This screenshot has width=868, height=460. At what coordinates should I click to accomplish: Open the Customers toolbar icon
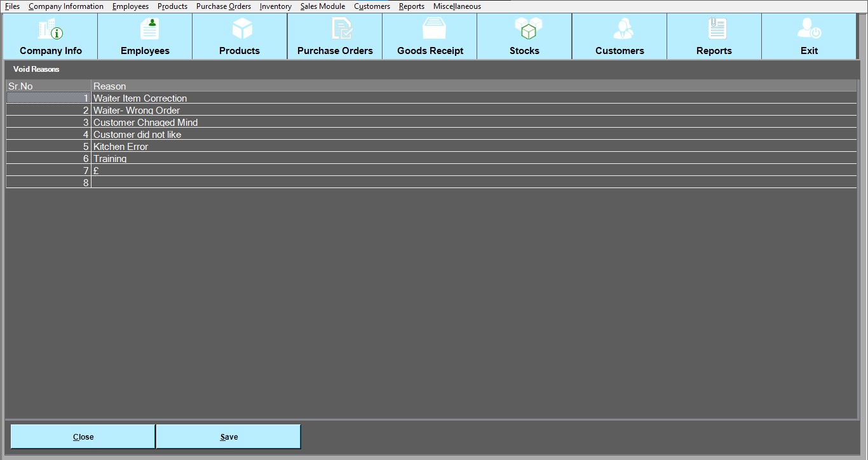[623, 29]
